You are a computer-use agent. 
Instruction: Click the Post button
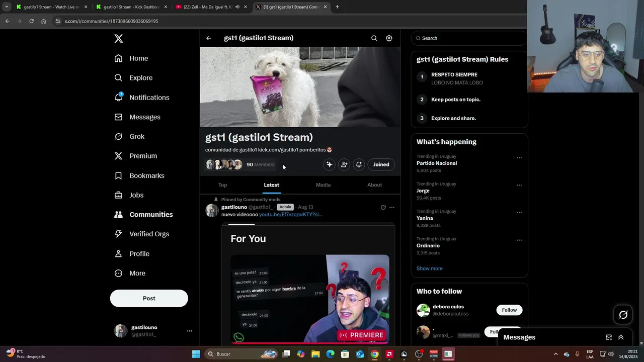(x=149, y=298)
